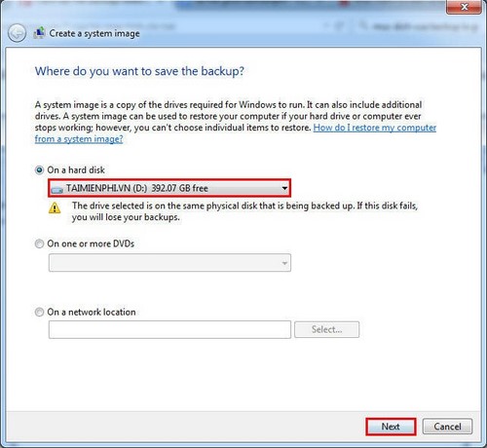This screenshot has height=448, width=487.
Task: Expand the hard disk drive dropdown arrow
Action: point(284,188)
